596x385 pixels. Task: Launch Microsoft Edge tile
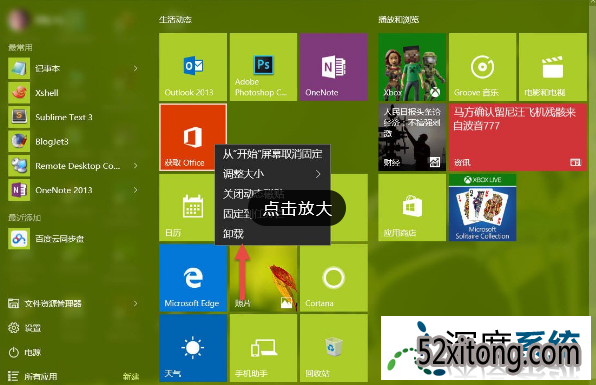tap(193, 278)
